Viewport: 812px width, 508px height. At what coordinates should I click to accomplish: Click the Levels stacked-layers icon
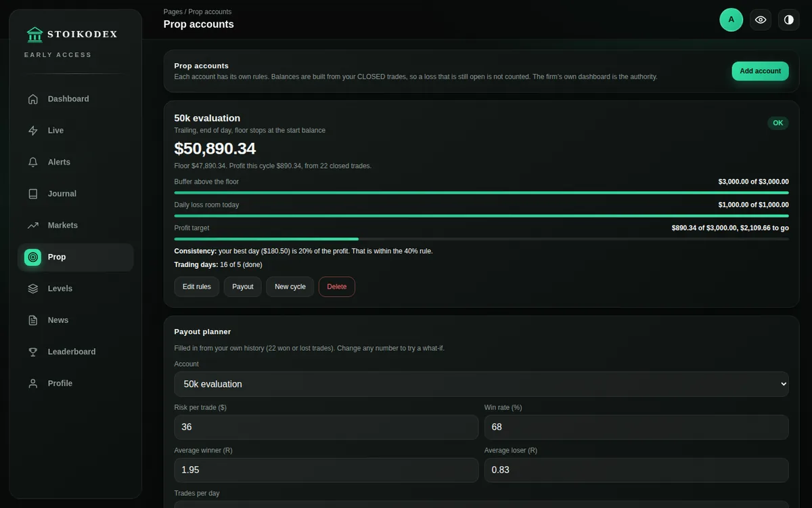pyautogui.click(x=32, y=289)
